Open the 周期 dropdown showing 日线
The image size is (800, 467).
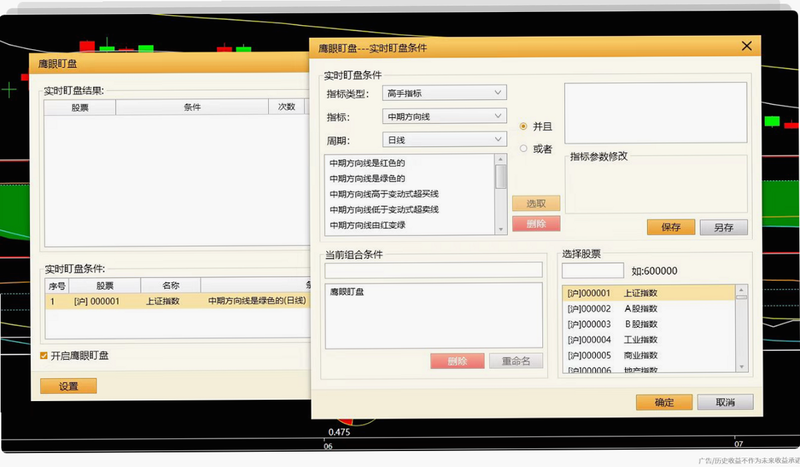[444, 139]
